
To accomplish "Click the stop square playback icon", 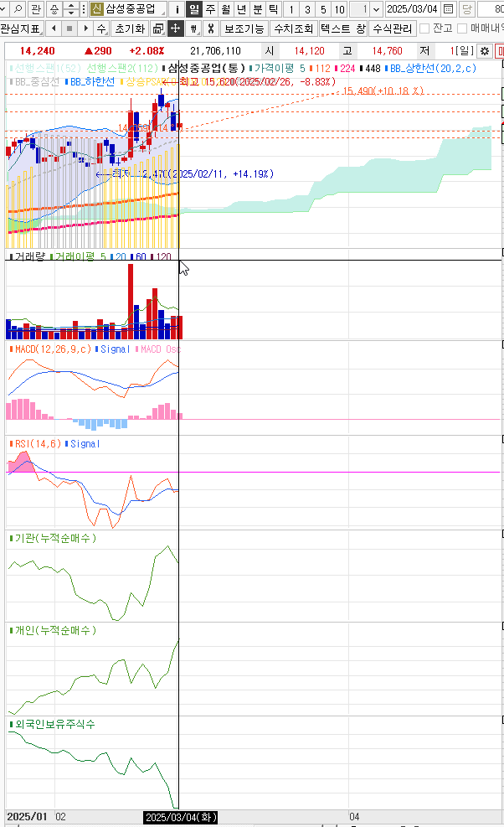I will [x=69, y=28].
